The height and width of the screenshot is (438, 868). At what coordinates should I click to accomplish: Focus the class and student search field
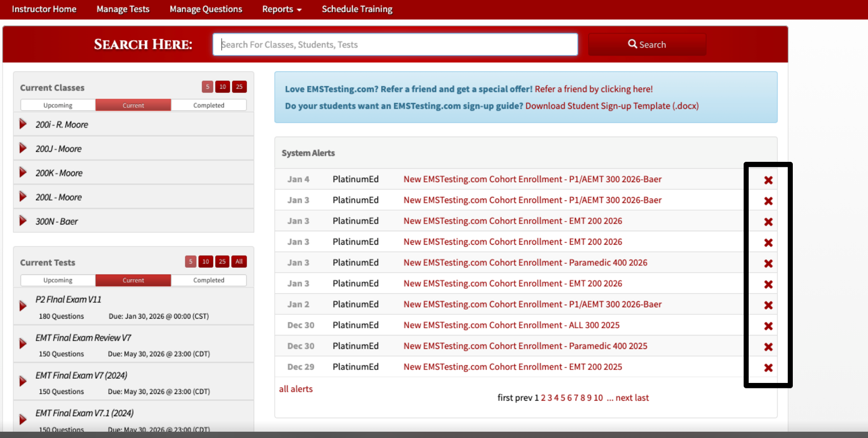point(395,44)
